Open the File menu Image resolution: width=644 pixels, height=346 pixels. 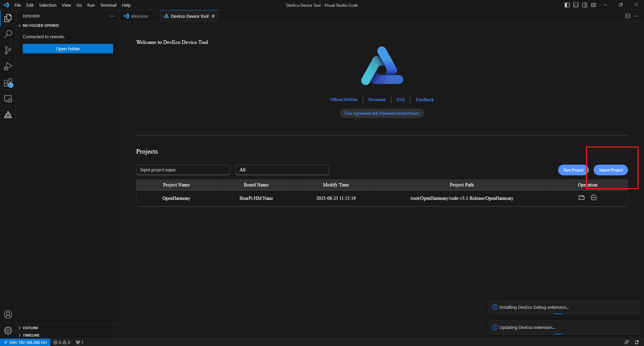[x=18, y=5]
